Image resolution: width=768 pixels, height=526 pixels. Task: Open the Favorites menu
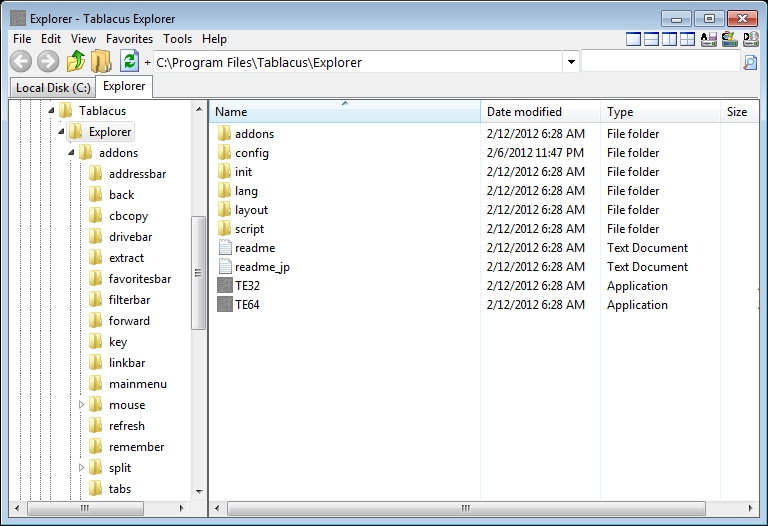click(x=129, y=39)
